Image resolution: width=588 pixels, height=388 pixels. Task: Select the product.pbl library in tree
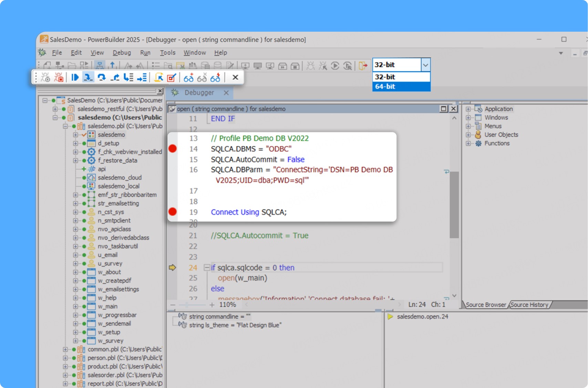point(125,367)
